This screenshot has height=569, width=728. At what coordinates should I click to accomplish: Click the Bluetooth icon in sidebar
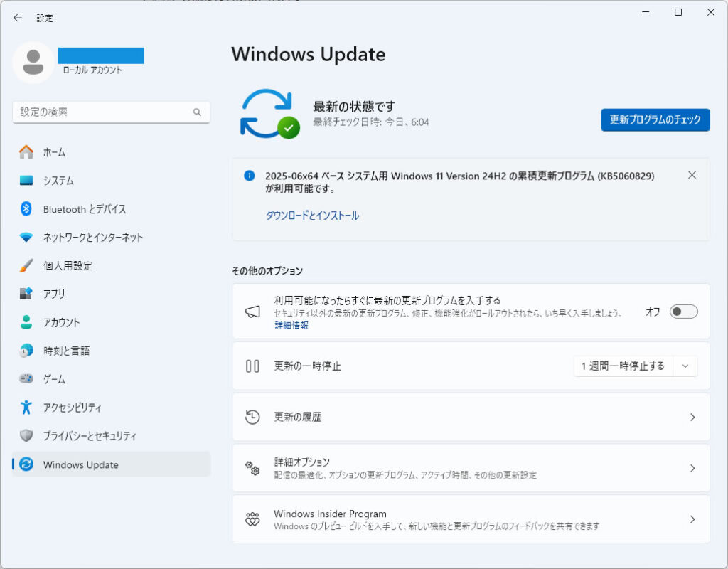[26, 208]
